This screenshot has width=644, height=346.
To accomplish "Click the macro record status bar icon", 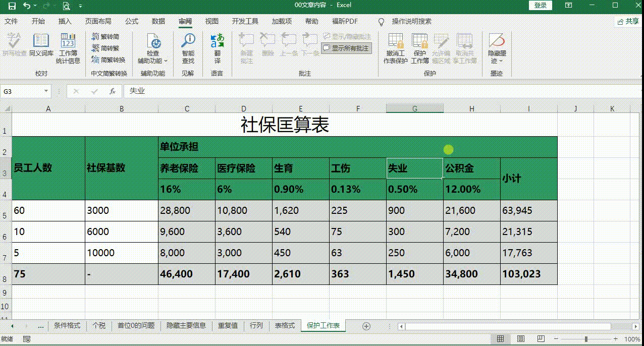I will coord(27,339).
